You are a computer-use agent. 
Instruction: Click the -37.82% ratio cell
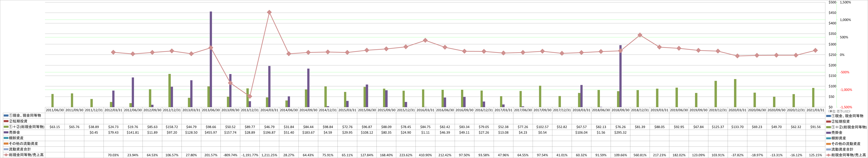pyautogui.click(x=737, y=155)
